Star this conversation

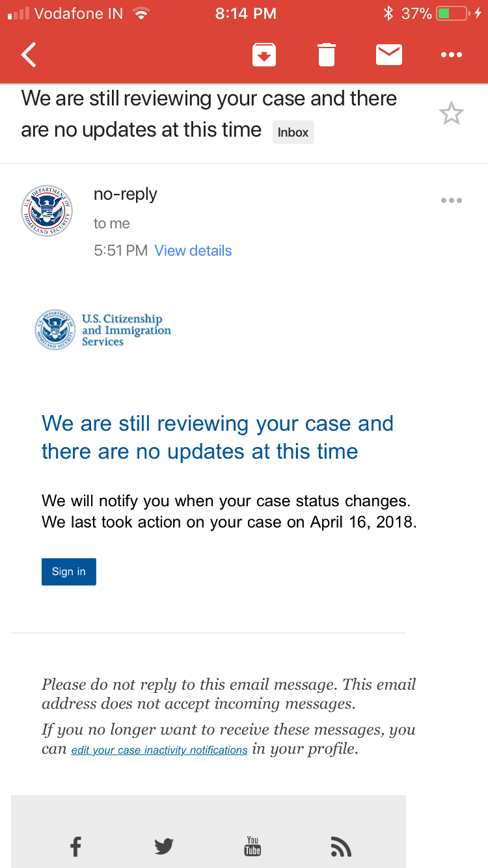point(451,114)
